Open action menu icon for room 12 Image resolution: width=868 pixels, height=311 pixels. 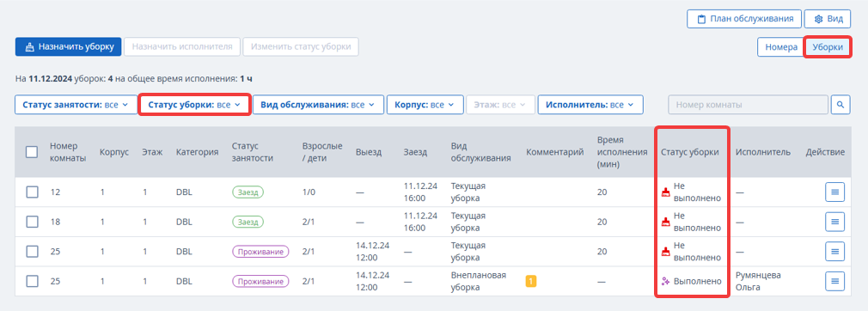point(834,192)
